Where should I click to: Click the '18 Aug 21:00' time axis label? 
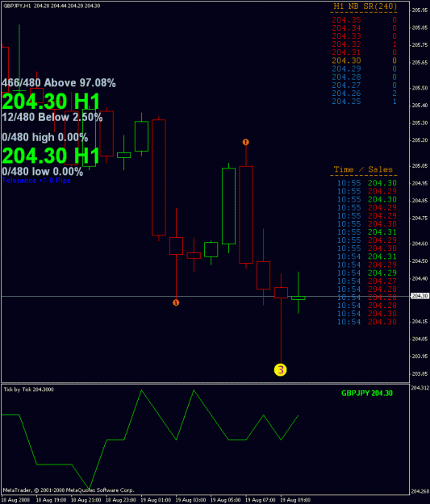point(86,500)
